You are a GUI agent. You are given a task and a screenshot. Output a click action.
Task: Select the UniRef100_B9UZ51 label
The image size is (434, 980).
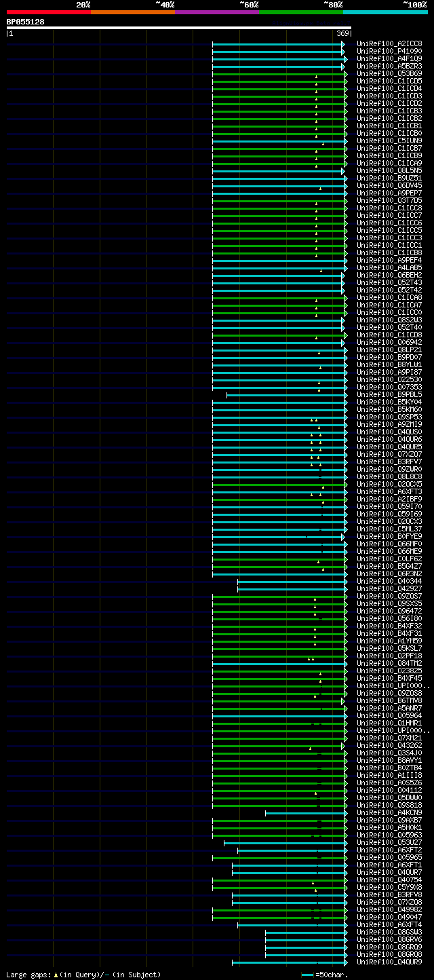[x=389, y=178]
